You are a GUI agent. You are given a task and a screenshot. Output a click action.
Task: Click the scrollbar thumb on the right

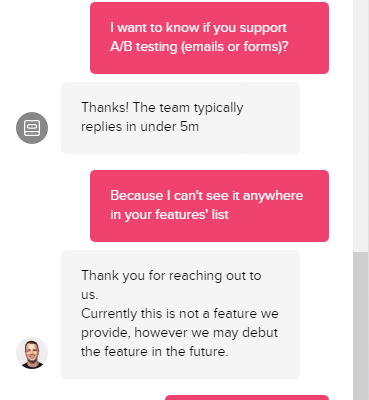361,326
